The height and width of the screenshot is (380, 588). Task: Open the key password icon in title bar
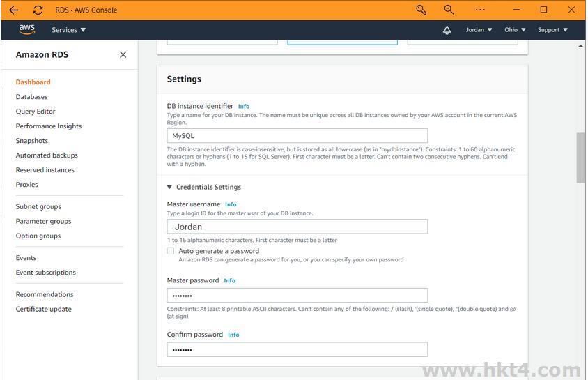[421, 10]
